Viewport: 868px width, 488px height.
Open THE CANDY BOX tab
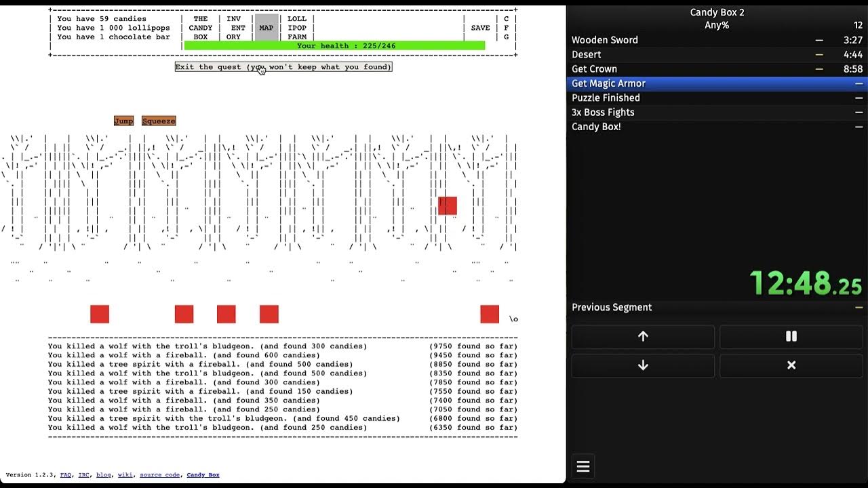[201, 28]
